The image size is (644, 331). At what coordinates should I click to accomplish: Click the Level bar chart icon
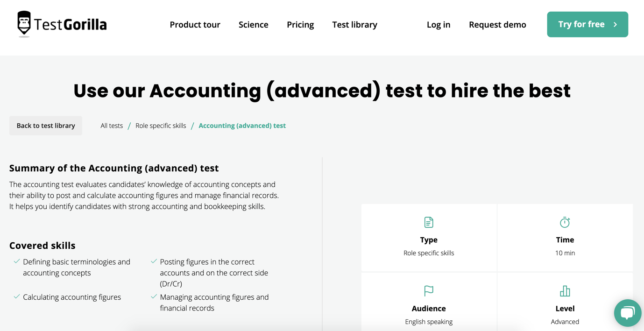pos(565,291)
